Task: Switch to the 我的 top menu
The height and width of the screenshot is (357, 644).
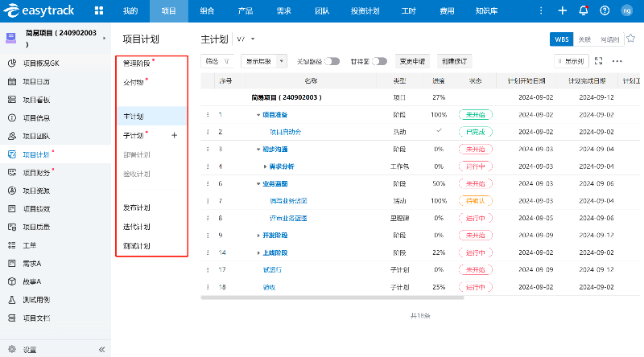Action: 130,11
